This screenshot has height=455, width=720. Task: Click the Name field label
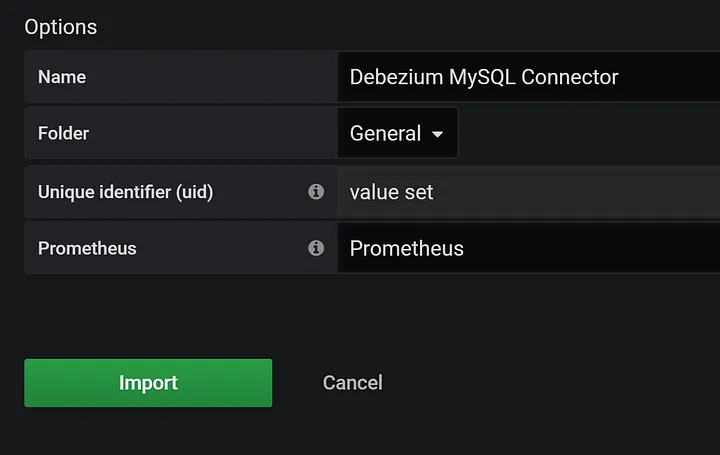click(x=62, y=77)
